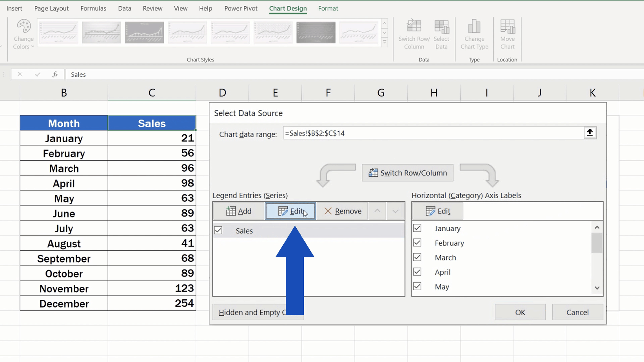This screenshot has width=644, height=362.
Task: Confirm the dialog with OK
Action: [520, 312]
